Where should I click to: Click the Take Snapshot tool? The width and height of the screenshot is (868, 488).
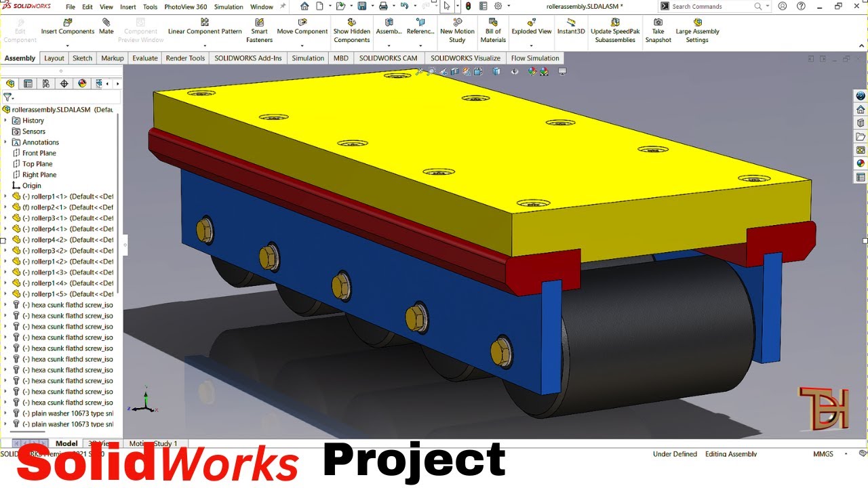coord(658,31)
